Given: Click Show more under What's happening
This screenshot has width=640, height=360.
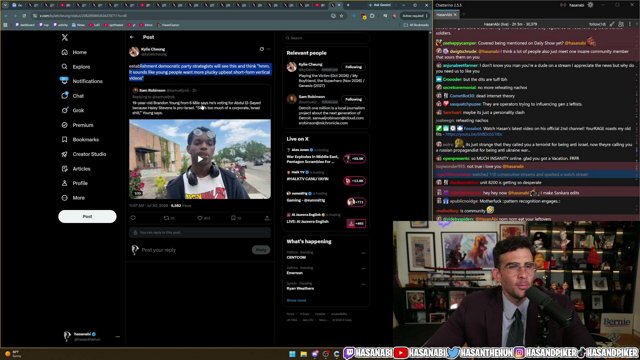Looking at the screenshot, I should [x=296, y=300].
